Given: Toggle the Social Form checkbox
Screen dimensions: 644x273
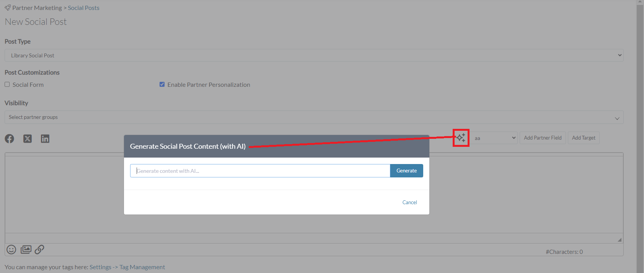Looking at the screenshot, I should coord(7,84).
